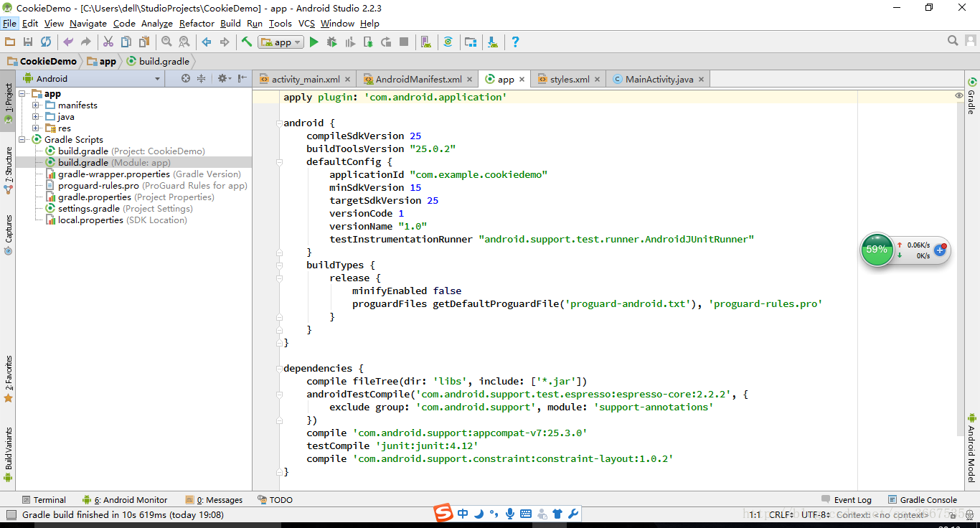Click Scroll from Source target icon
Viewport: 980px width, 528px height.
click(186, 78)
